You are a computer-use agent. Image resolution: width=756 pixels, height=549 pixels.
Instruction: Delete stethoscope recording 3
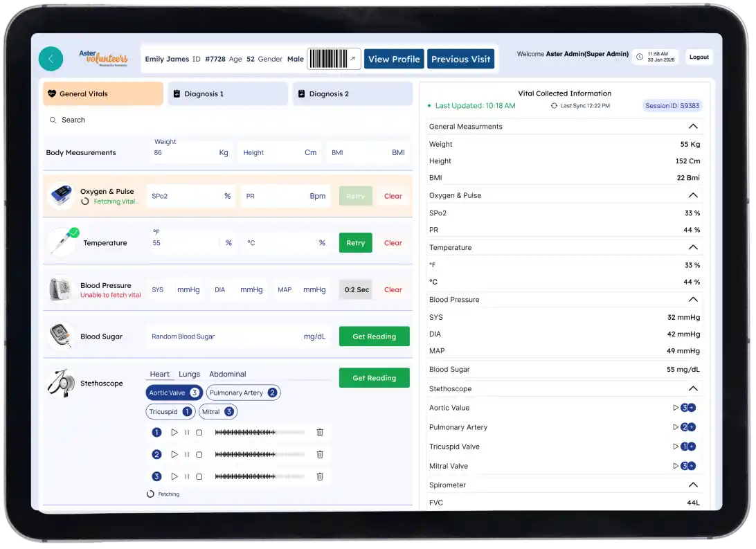[x=320, y=477]
